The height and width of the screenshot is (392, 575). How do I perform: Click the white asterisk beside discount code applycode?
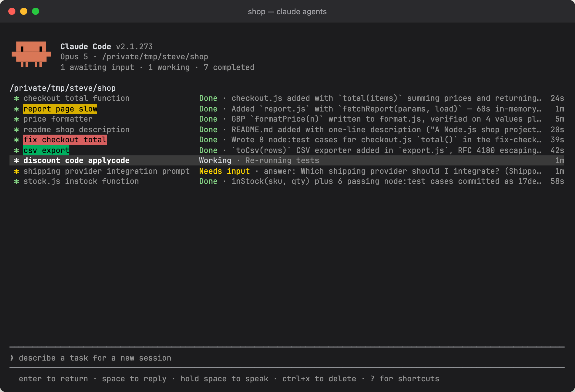(x=17, y=161)
